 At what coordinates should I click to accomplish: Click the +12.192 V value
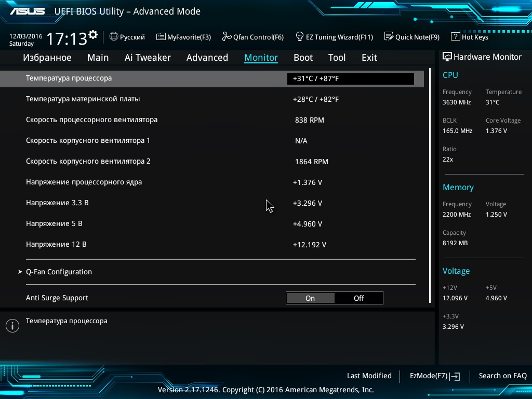310,245
